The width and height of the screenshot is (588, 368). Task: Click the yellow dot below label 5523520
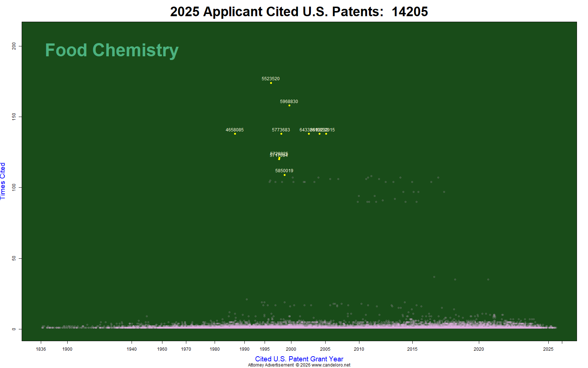pos(271,83)
